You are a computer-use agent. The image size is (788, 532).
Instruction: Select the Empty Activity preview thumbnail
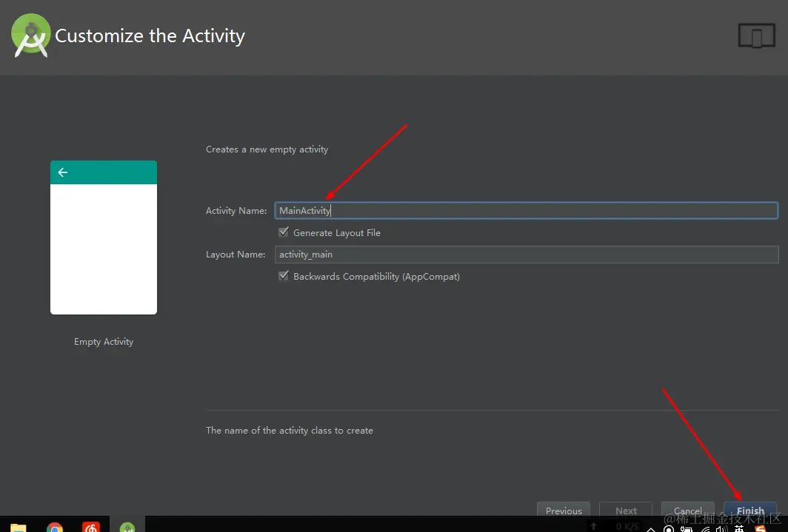point(104,238)
